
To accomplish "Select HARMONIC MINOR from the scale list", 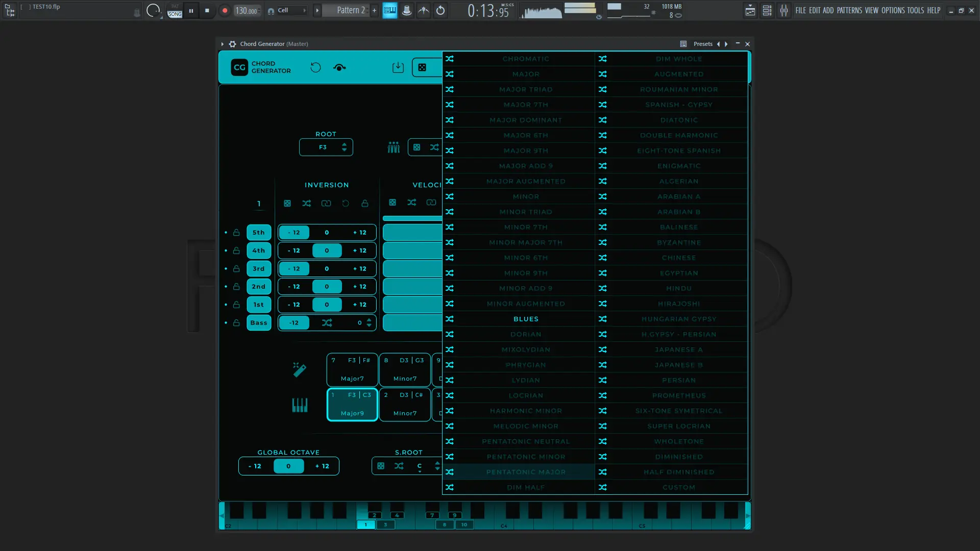I will click(526, 411).
